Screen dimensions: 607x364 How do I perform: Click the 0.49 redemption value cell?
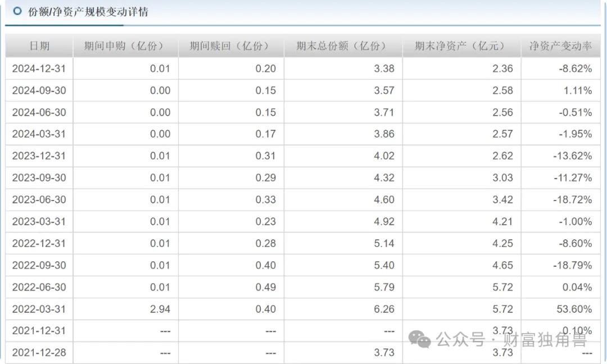[x=265, y=287]
